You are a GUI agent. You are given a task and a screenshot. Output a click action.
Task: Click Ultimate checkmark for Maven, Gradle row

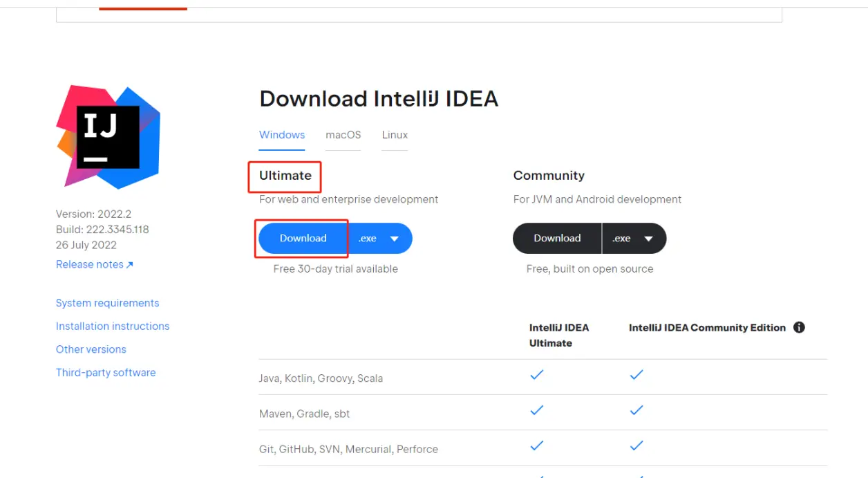pos(536,410)
